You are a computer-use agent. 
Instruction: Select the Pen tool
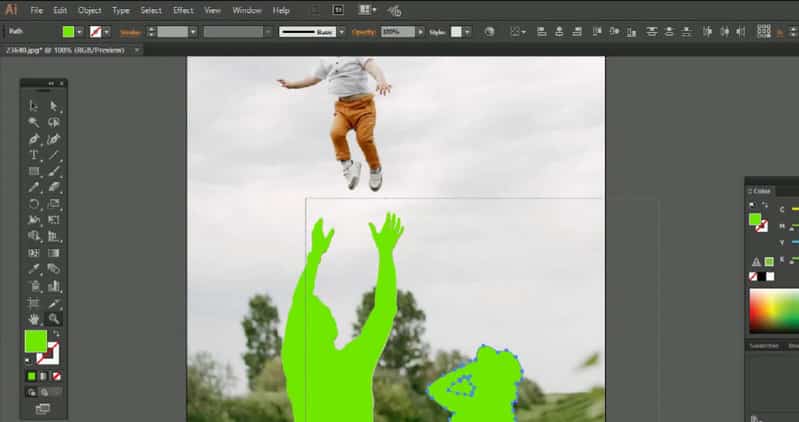pyautogui.click(x=34, y=139)
